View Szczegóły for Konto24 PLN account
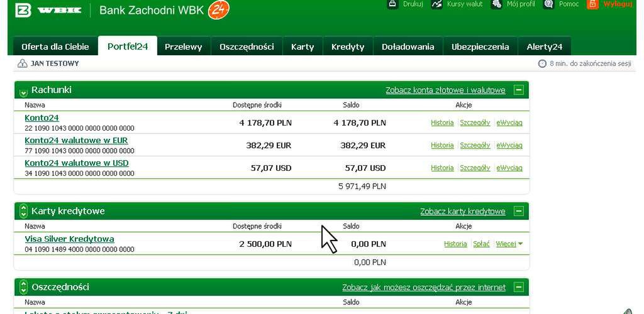This screenshot has width=644, height=314. pos(475,122)
